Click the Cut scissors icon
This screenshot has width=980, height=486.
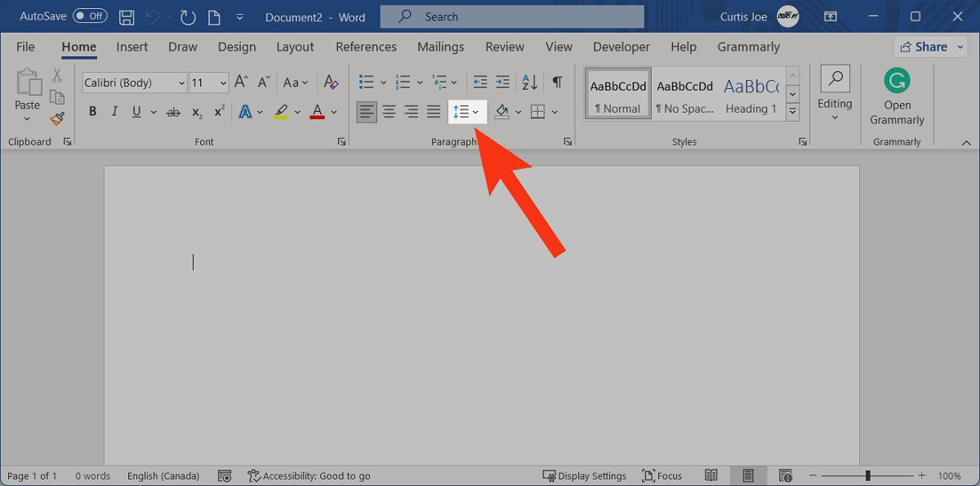coord(57,75)
